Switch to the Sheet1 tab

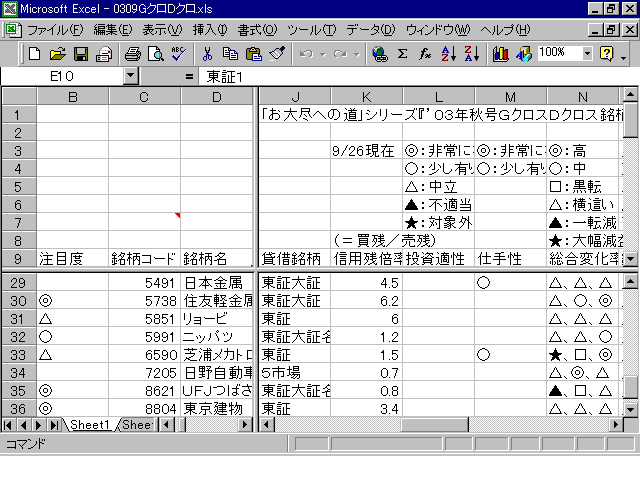pyautogui.click(x=90, y=425)
